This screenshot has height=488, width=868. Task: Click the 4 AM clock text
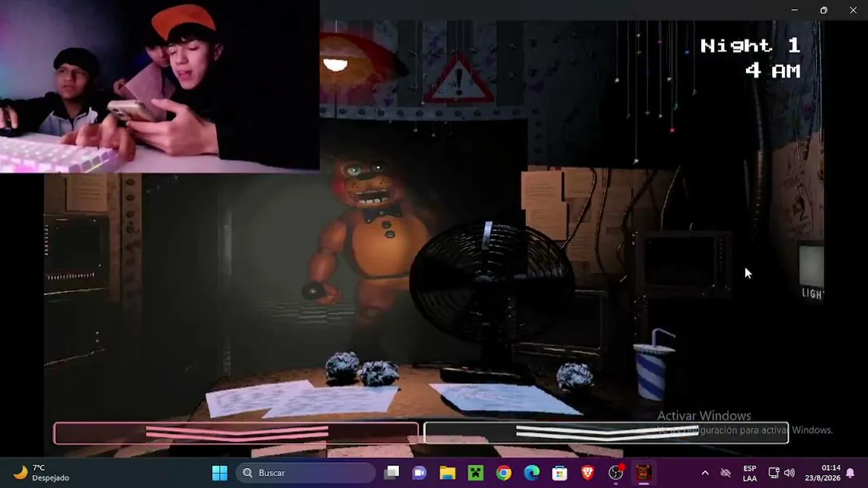(x=772, y=70)
